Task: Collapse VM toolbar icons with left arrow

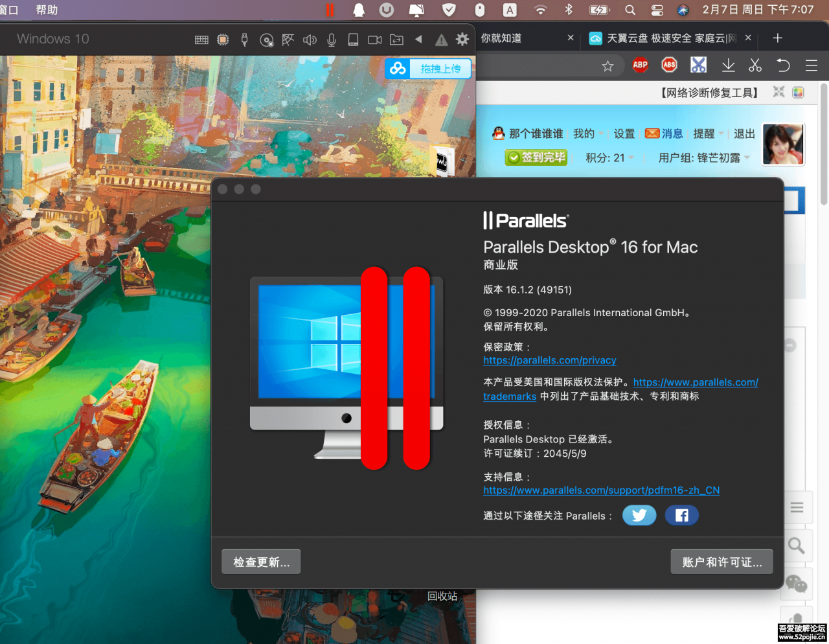Action: 418,39
